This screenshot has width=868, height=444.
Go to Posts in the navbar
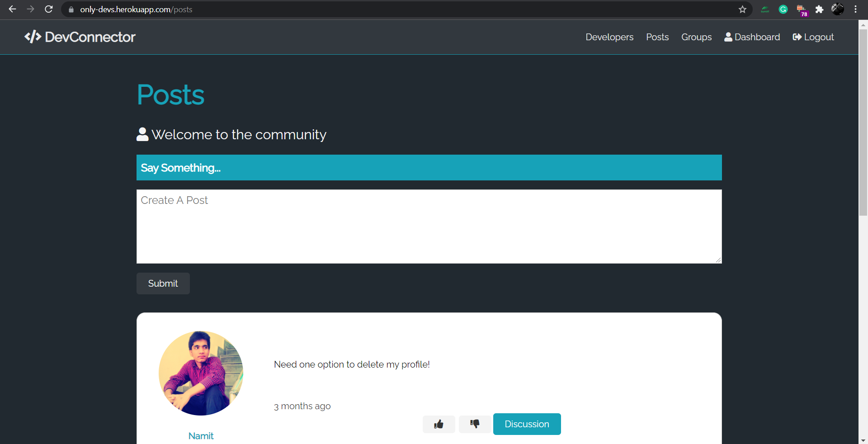(x=657, y=37)
